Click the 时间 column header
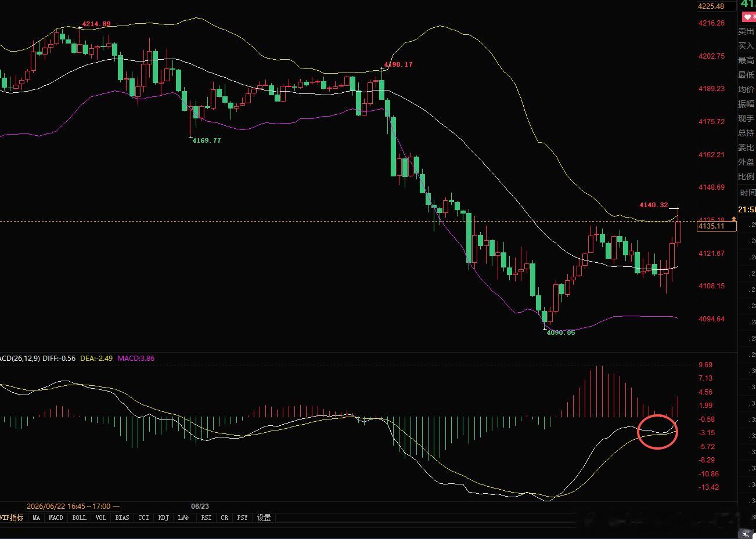 [x=748, y=193]
